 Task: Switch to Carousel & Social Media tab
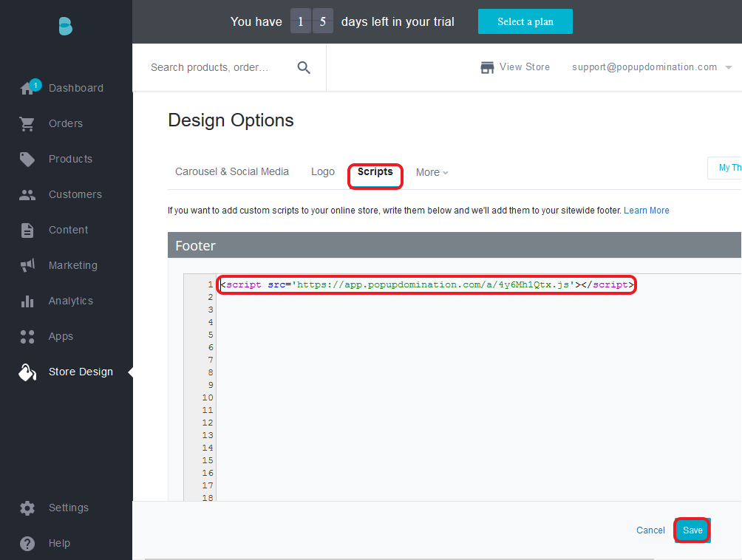(x=232, y=171)
